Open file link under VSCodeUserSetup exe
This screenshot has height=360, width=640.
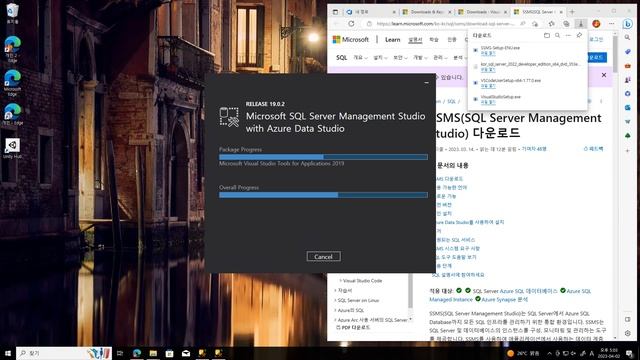click(488, 86)
